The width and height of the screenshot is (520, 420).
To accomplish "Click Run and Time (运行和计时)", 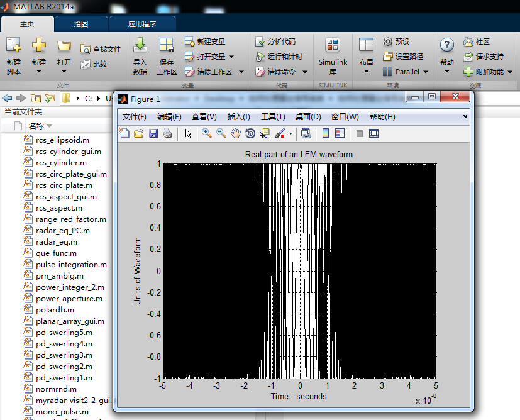I will (279, 57).
